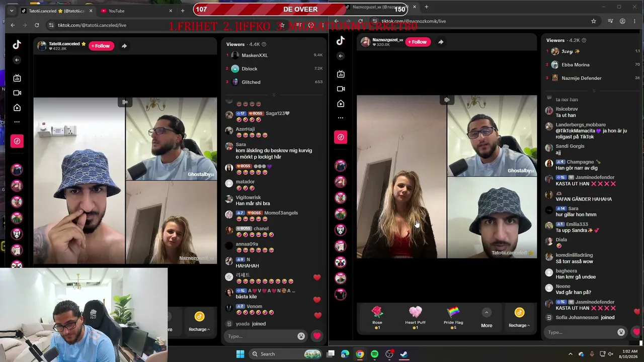
Task: Click emoji picker in right chat box
Action: pos(621,332)
